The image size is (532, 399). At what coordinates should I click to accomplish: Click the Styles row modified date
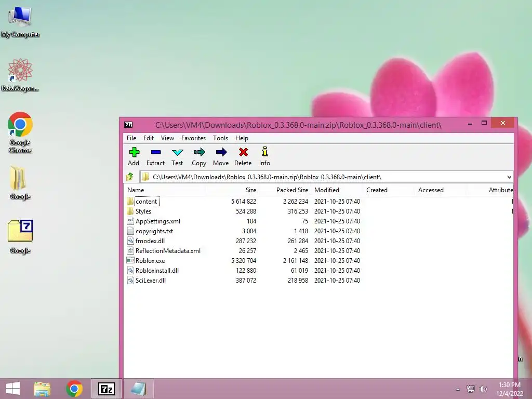tap(337, 211)
